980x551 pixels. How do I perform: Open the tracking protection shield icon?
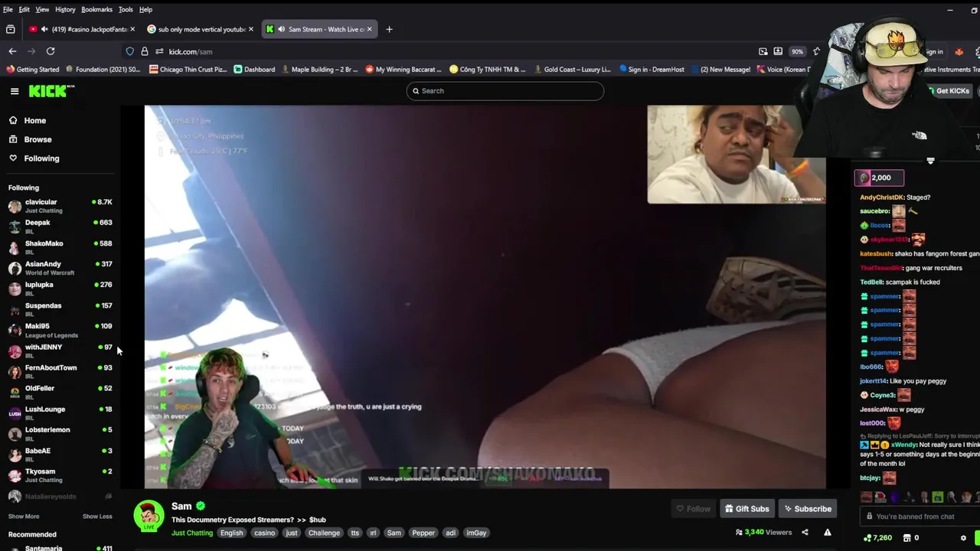click(130, 51)
